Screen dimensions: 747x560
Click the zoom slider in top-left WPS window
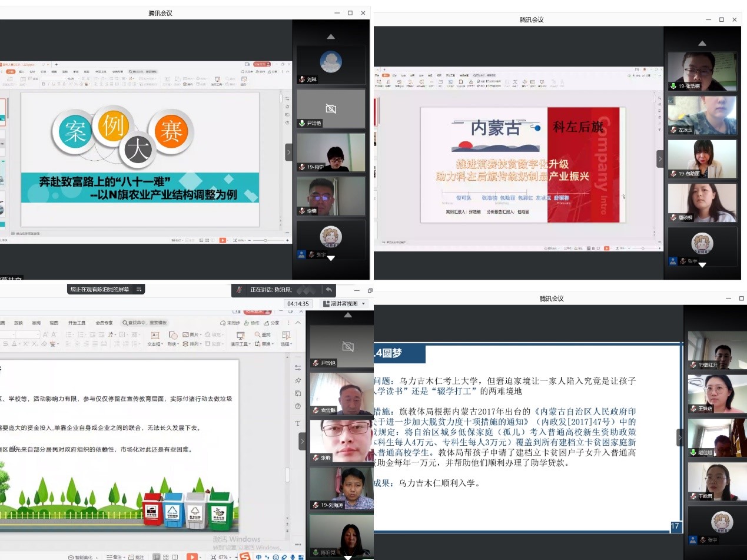point(265,240)
